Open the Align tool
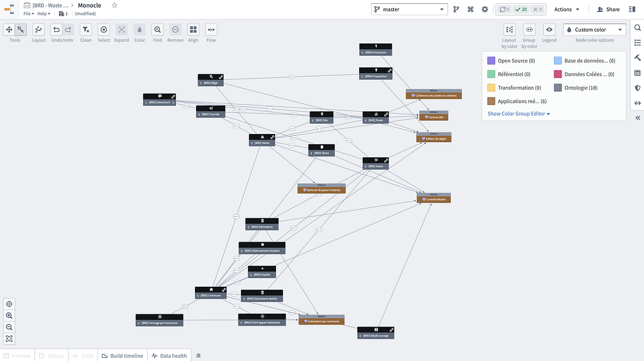The height and width of the screenshot is (361, 644). pyautogui.click(x=193, y=30)
